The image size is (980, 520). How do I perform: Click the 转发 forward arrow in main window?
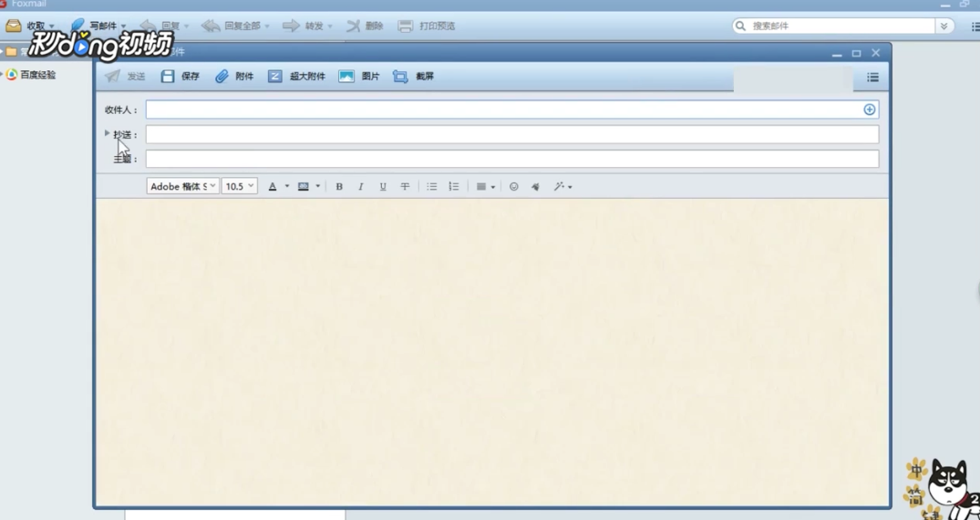291,26
